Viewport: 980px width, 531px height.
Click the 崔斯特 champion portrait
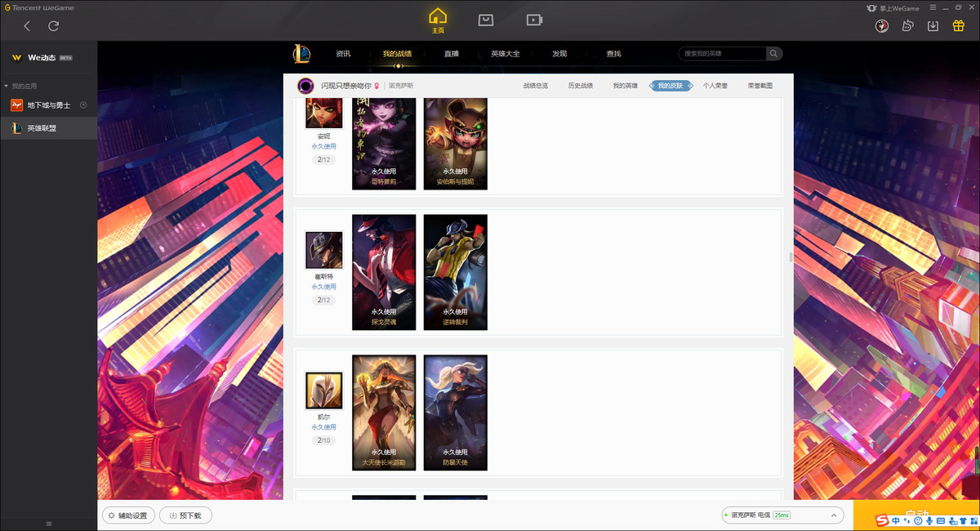point(324,250)
